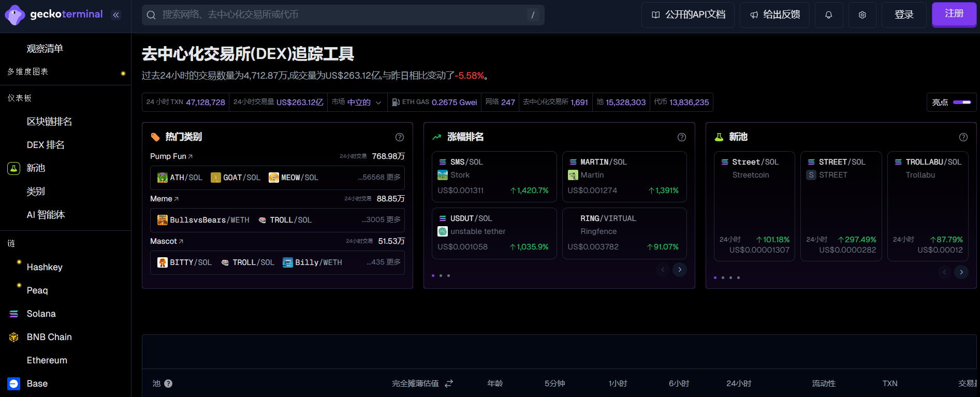
Task: Click BullsvsBears/WETH token icon
Action: (163, 220)
